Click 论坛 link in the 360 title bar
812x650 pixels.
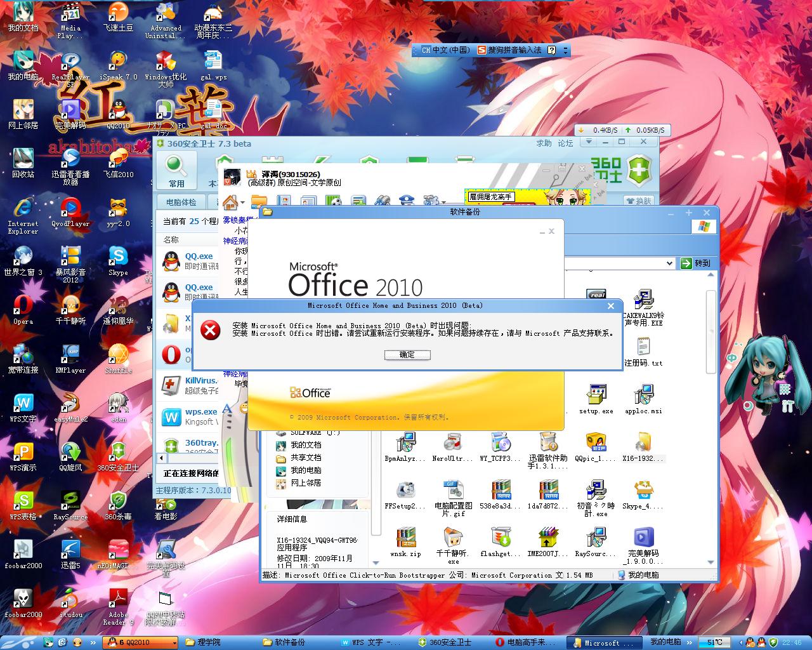565,143
